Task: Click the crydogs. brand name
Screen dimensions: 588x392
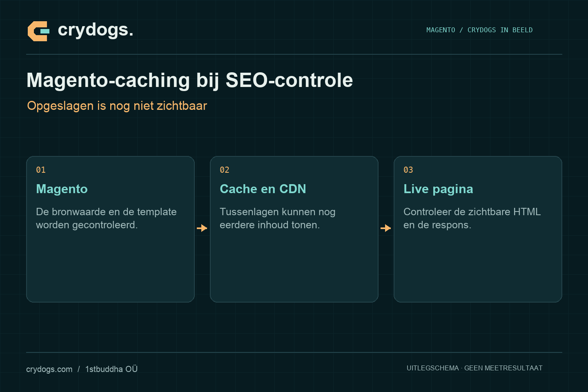Action: (96, 30)
